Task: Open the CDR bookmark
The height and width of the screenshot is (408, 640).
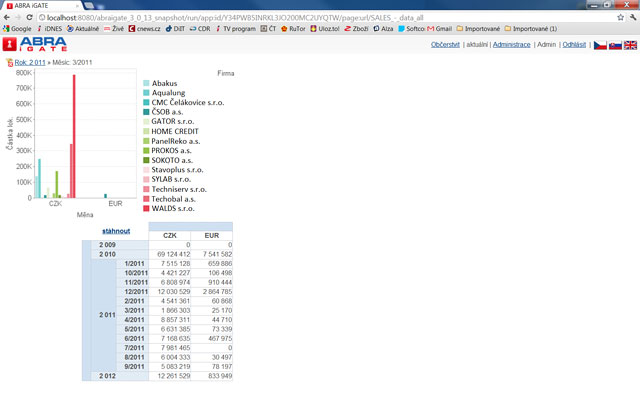Action: tap(200, 29)
